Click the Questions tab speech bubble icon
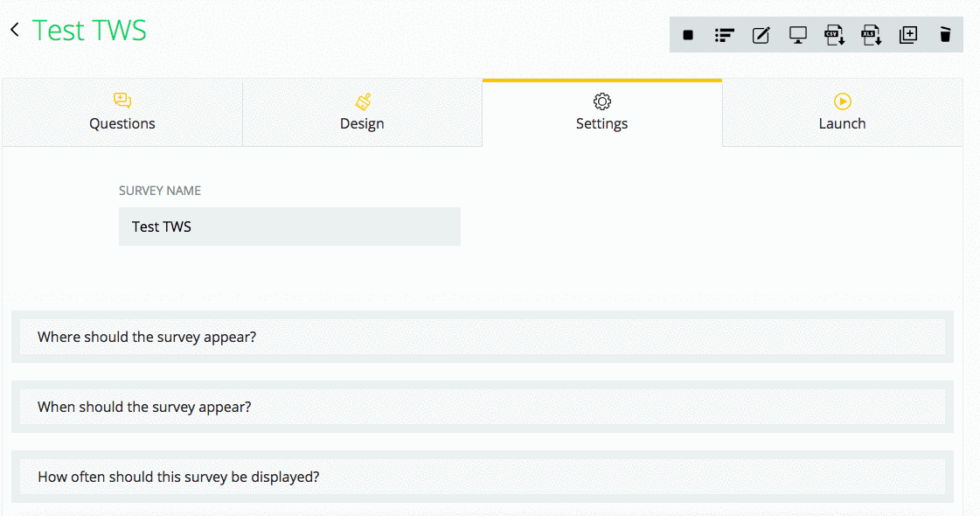The height and width of the screenshot is (516, 980). 122,101
